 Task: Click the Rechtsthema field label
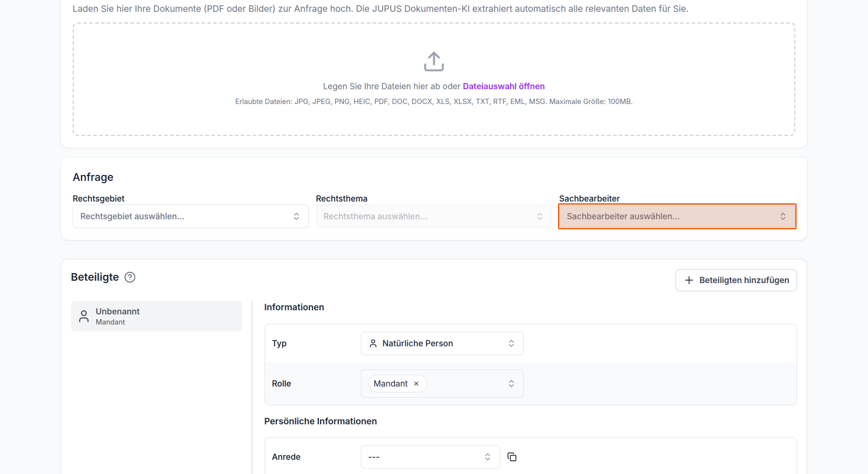coord(342,199)
